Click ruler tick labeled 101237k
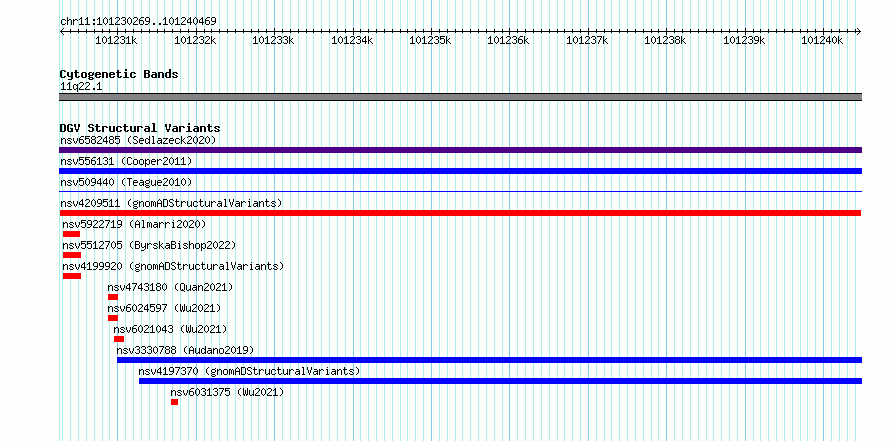890x441 pixels. click(x=587, y=40)
